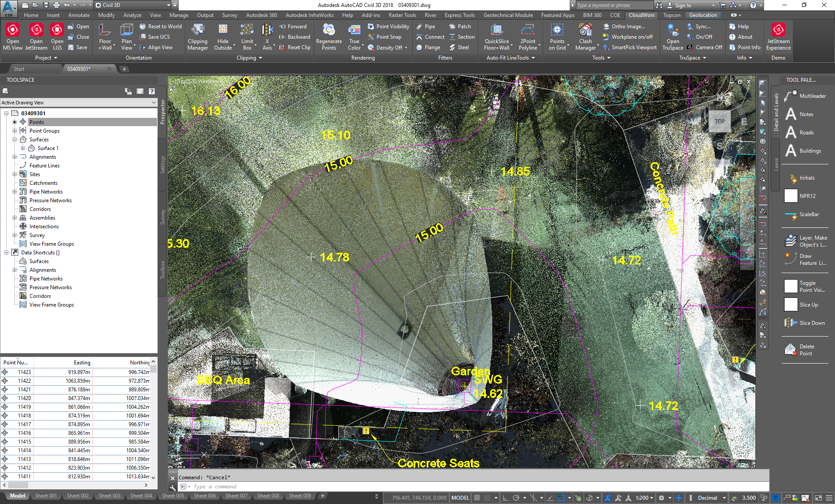Open MS View in the ribbon
Viewport: 835px width, 504px height.
click(13, 37)
